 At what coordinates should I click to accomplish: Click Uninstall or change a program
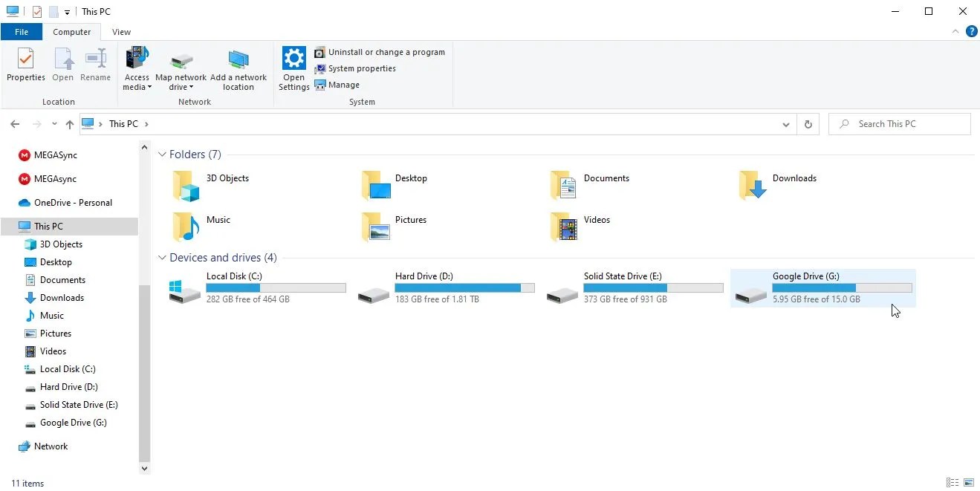pyautogui.click(x=386, y=52)
